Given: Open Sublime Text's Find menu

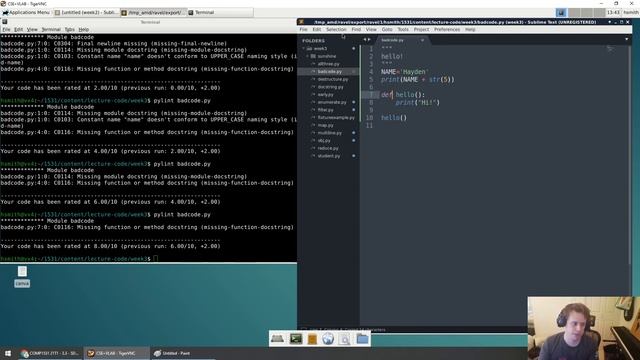Looking at the screenshot, I should 356,29.
